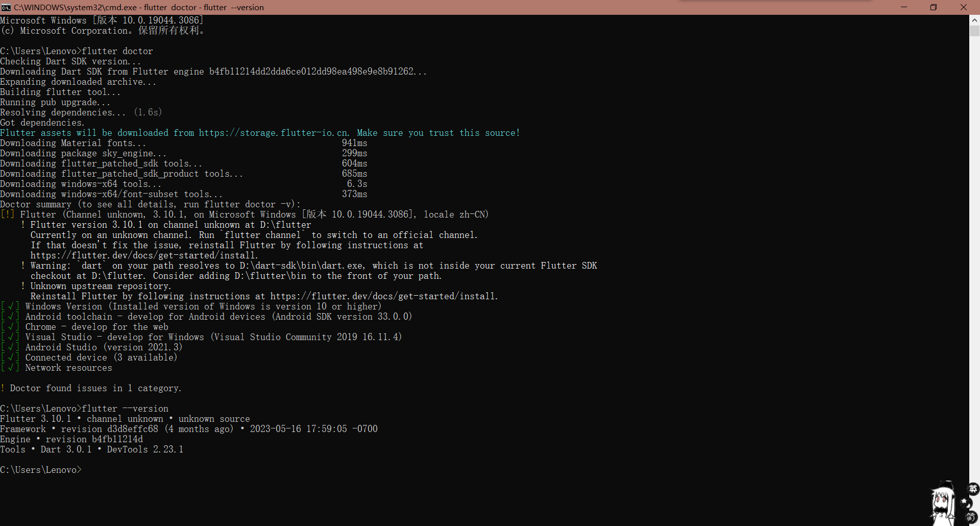Viewport: 980px width, 526px height.
Task: Click the 'https://storage.flutter-io.cn' URL text
Action: pos(273,133)
